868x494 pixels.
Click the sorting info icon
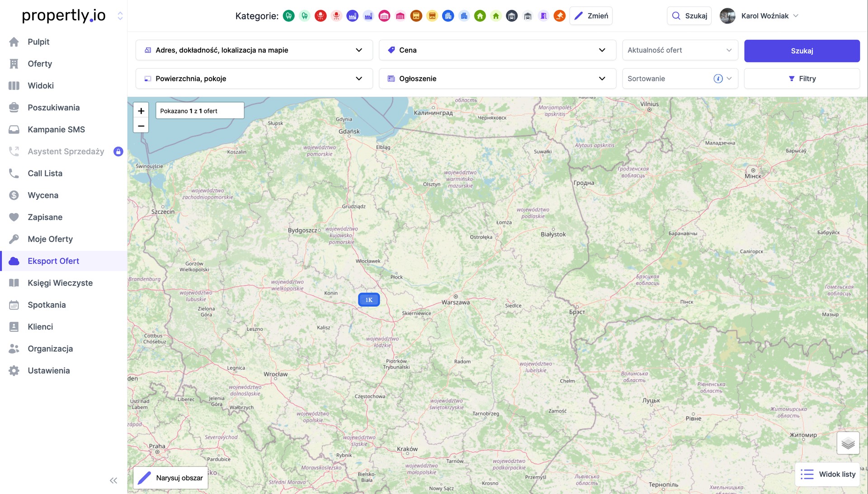pyautogui.click(x=718, y=79)
